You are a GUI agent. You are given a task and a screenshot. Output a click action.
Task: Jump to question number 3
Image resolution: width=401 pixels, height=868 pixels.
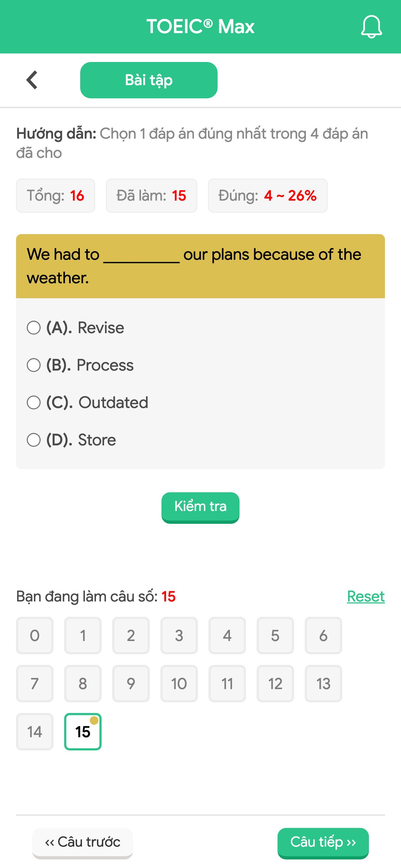(x=179, y=635)
